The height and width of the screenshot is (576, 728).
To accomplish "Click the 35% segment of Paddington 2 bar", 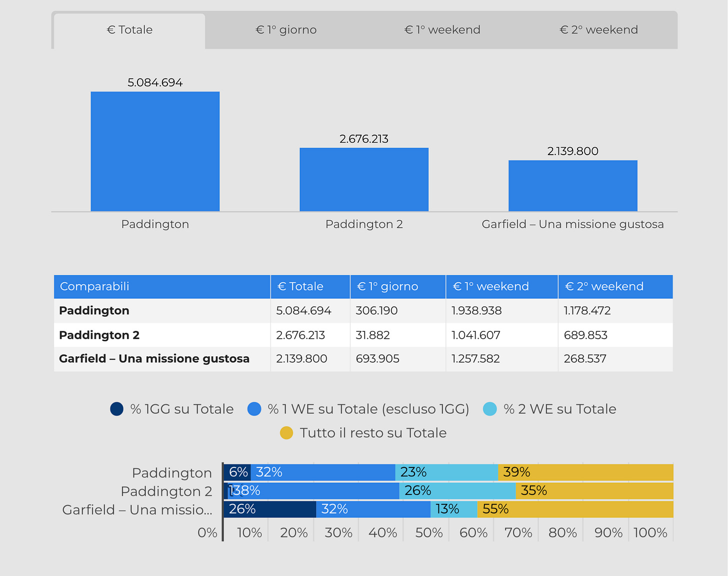I will pos(594,491).
